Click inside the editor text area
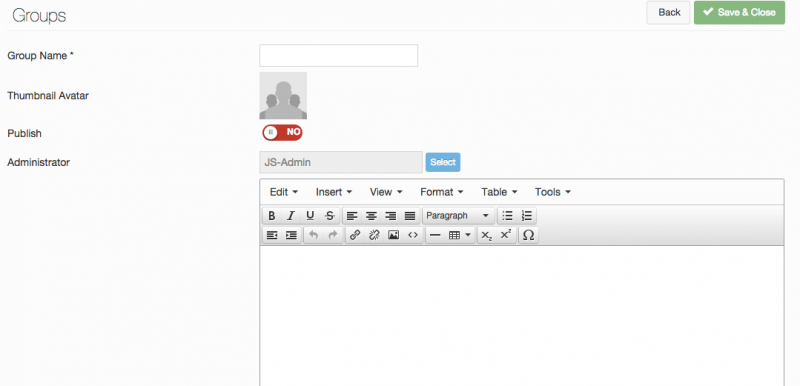This screenshot has width=800, height=386. point(522,316)
